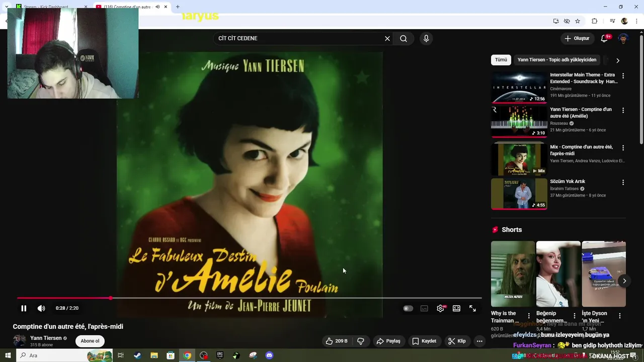The image size is (644, 362).
Task: Open Task View from the taskbar
Action: 121,355
